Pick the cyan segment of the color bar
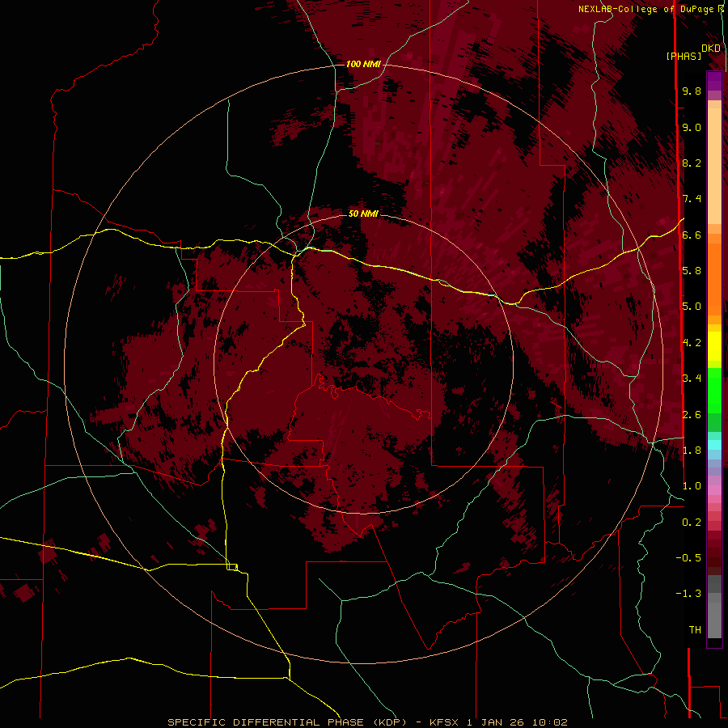The image size is (728, 728). coord(714,444)
